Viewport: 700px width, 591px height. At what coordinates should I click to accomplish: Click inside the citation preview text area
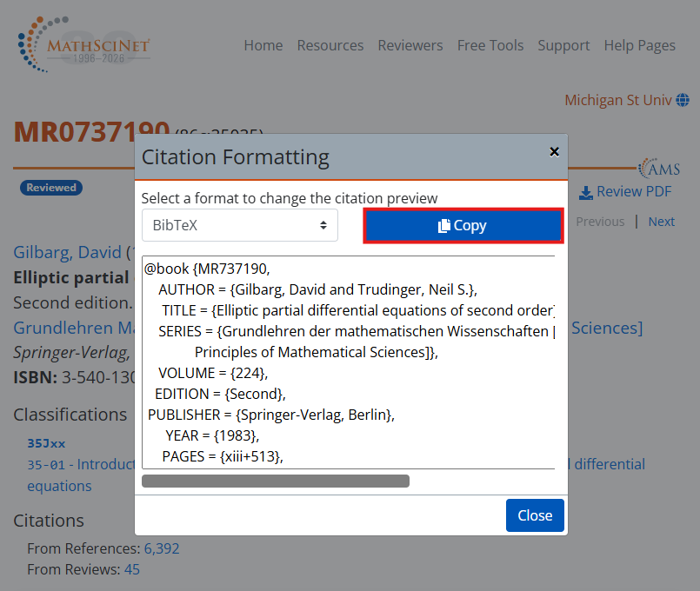[348, 362]
